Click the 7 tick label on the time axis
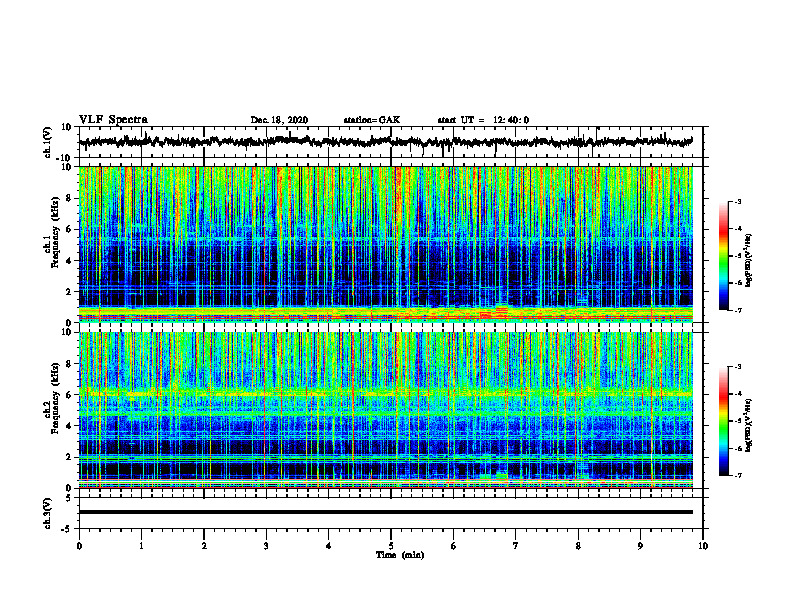Image resolution: width=792 pixels, height=612 pixels. click(516, 546)
